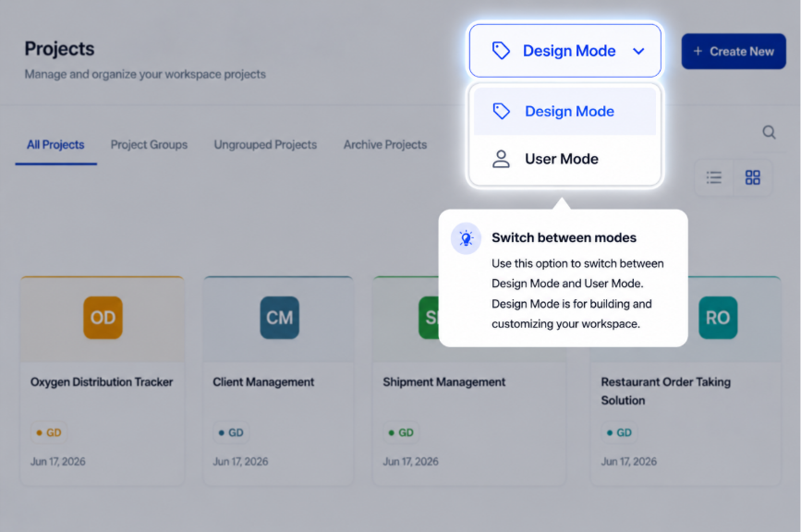Open the Archive Projects tab
The image size is (801, 532).
pyautogui.click(x=385, y=145)
